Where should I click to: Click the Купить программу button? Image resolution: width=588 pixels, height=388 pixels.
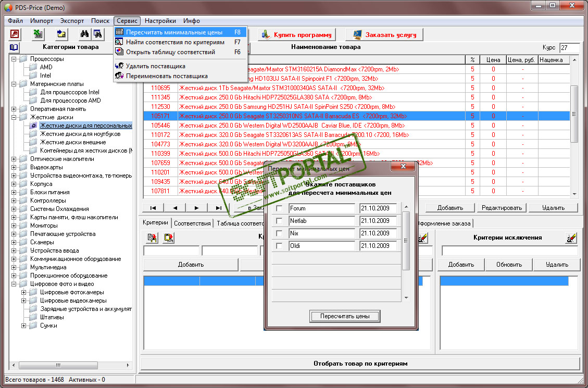pos(297,35)
